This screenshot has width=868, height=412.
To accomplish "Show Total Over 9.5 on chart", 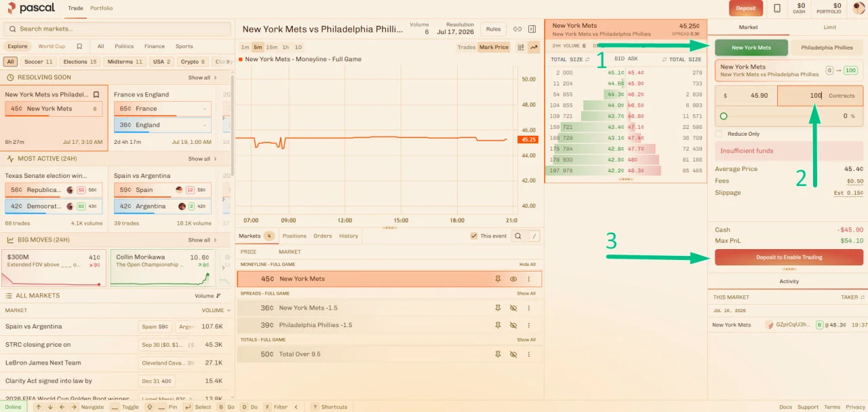I will tap(513, 354).
